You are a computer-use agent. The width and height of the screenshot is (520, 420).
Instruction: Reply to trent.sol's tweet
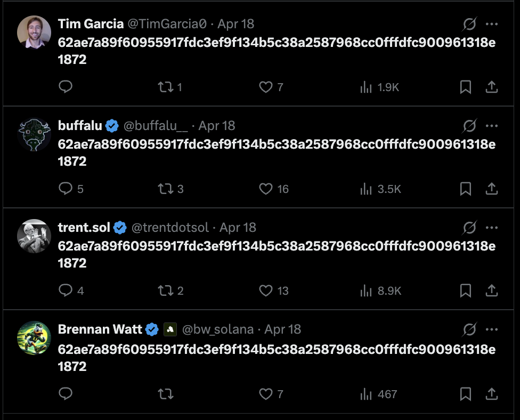tap(66, 290)
